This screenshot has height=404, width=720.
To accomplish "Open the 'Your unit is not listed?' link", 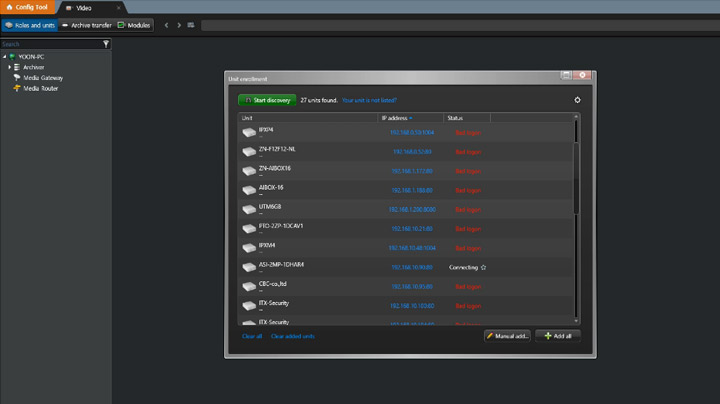I will click(x=369, y=100).
